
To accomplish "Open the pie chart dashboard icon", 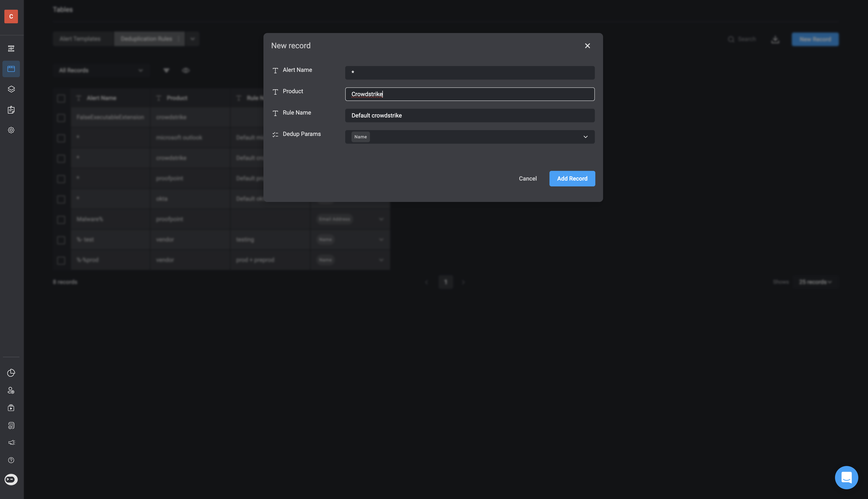I will (11, 373).
